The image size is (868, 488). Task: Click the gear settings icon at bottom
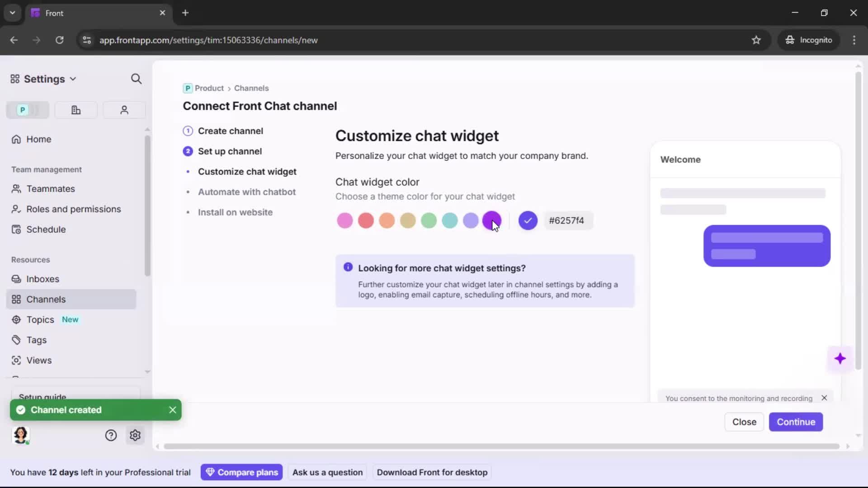(135, 435)
